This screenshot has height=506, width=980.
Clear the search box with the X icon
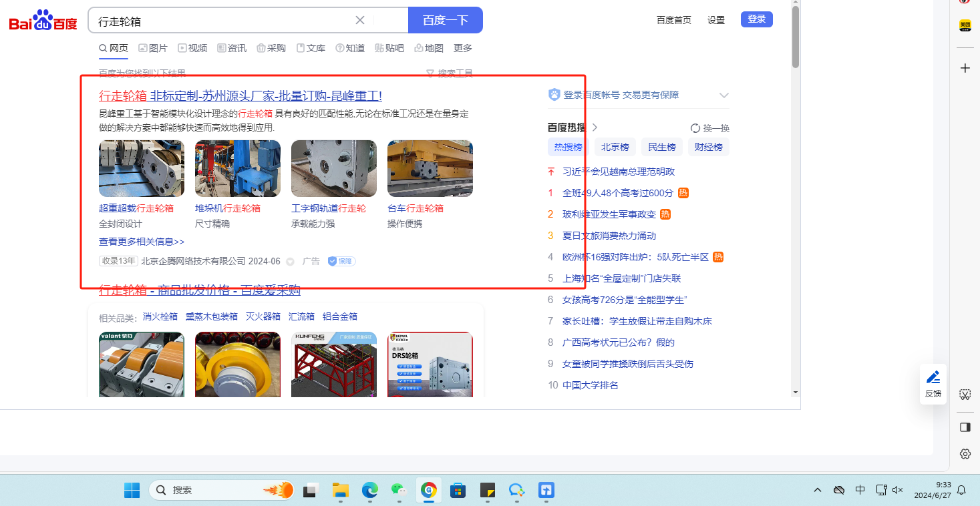point(360,20)
